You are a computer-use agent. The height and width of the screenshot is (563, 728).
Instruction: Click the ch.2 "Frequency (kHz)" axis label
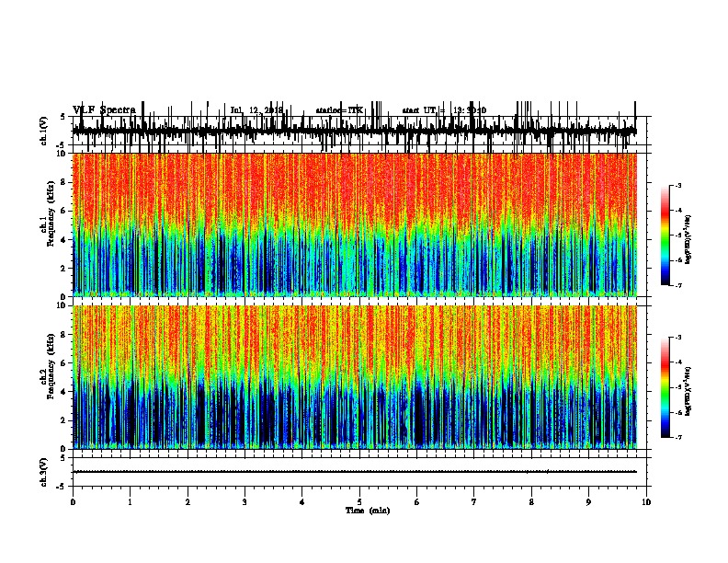click(x=51, y=366)
